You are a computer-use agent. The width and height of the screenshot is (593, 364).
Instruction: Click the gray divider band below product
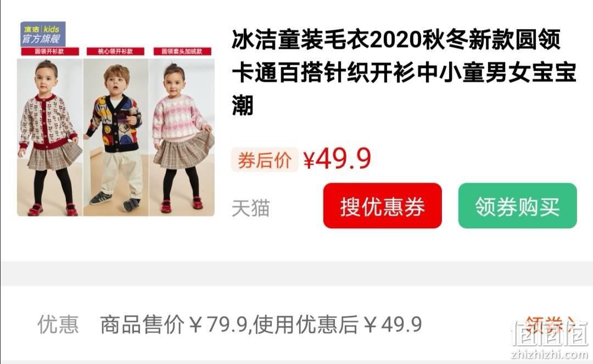296,273
